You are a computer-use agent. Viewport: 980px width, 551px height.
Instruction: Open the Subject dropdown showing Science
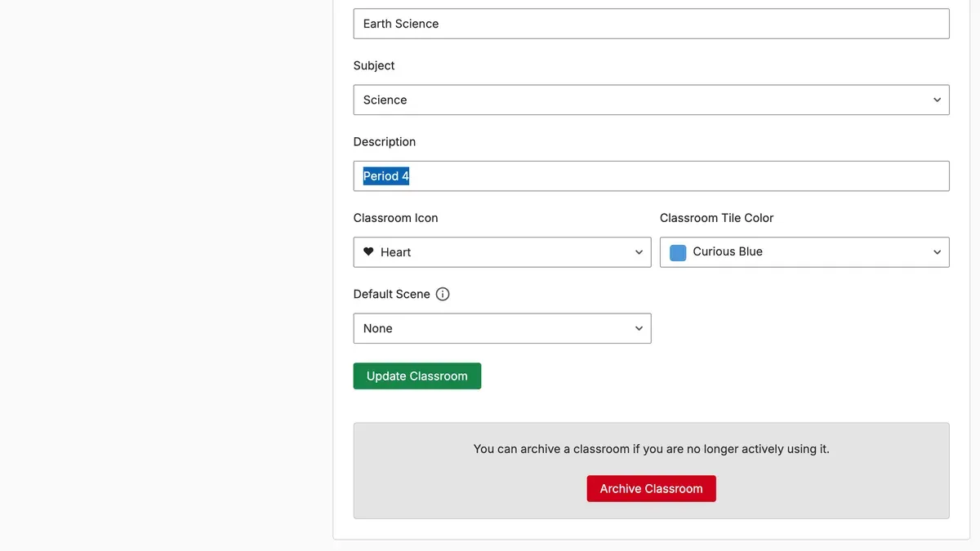click(651, 100)
